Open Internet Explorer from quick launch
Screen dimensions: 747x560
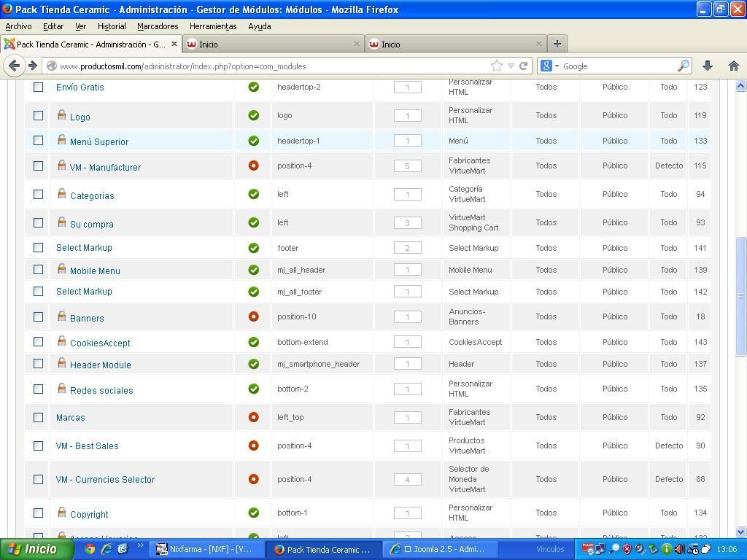point(107,549)
